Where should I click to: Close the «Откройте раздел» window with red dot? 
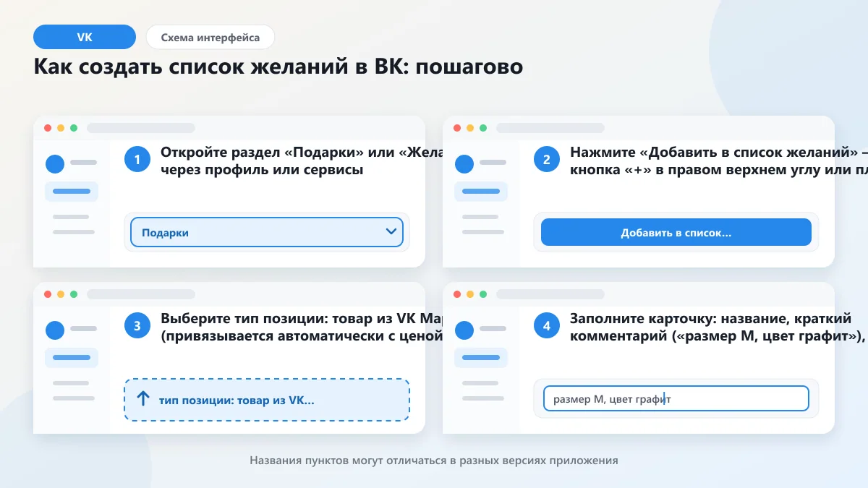point(48,128)
